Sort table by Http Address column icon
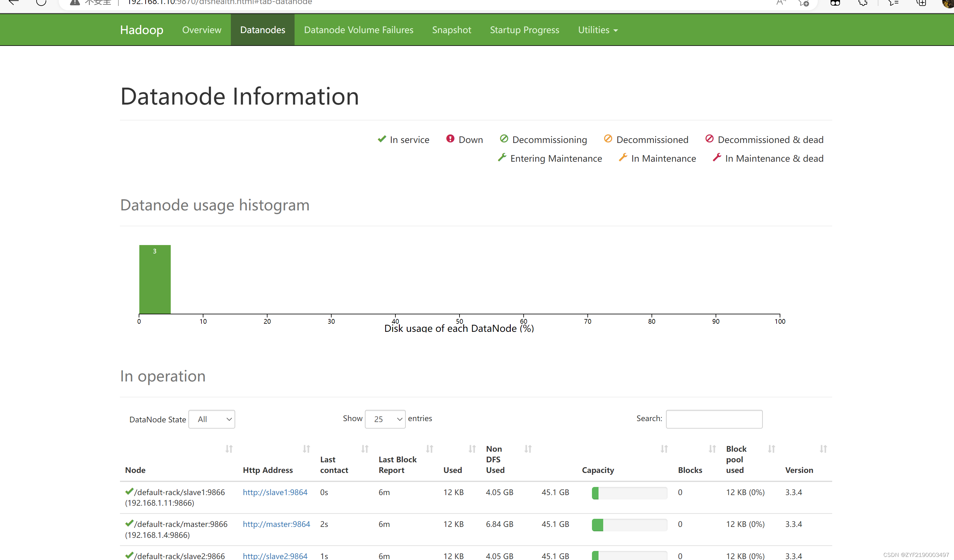Screen dimensions: 954x560 [306, 449]
